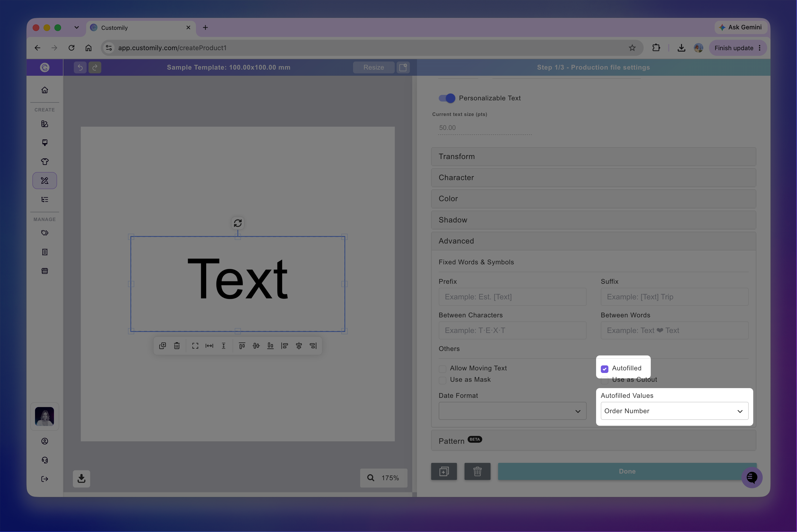This screenshot has width=797, height=532.
Task: Check the Use as Cutout checkbox
Action: pos(605,380)
